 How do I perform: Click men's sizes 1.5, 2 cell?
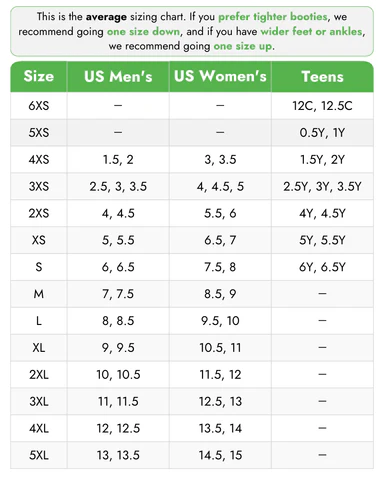[118, 160]
